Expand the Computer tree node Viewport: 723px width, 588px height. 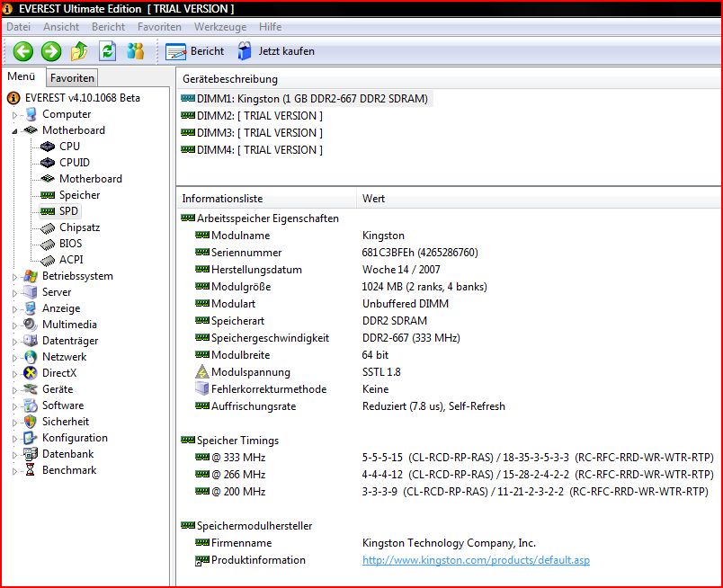click(14, 115)
